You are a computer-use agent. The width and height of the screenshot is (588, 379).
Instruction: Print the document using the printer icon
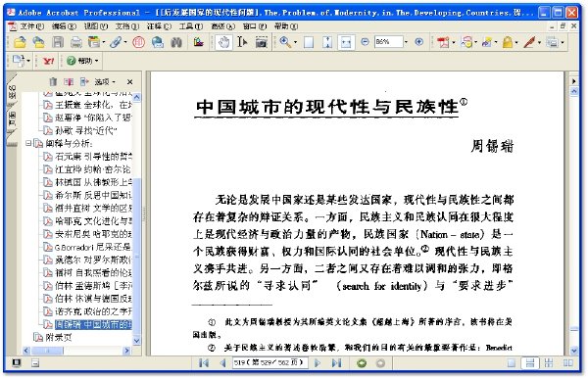point(76,42)
